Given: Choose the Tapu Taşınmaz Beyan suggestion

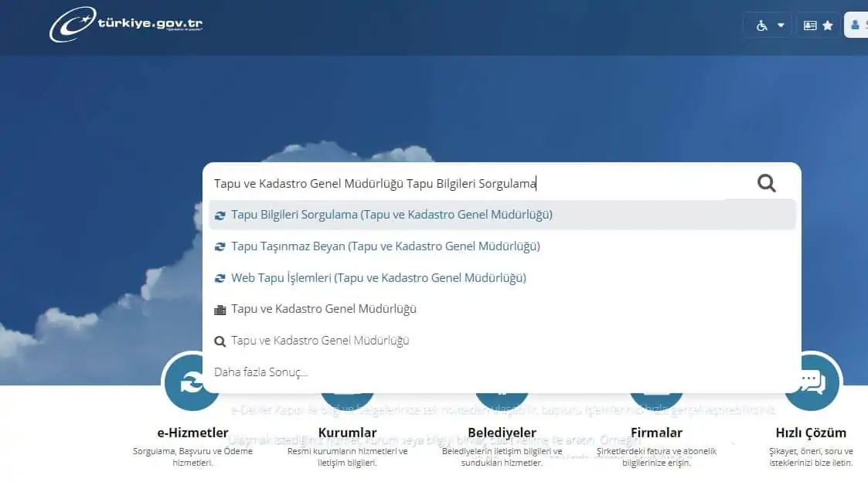Looking at the screenshot, I should (x=385, y=246).
